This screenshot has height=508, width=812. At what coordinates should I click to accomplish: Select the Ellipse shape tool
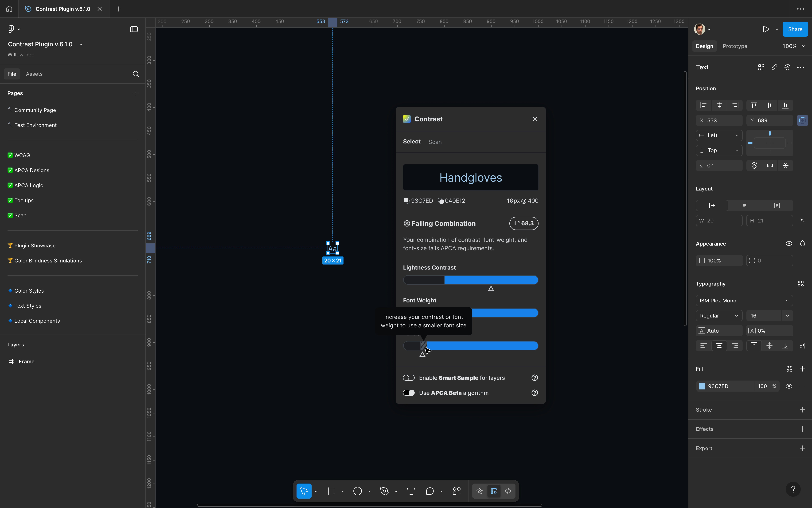358,491
